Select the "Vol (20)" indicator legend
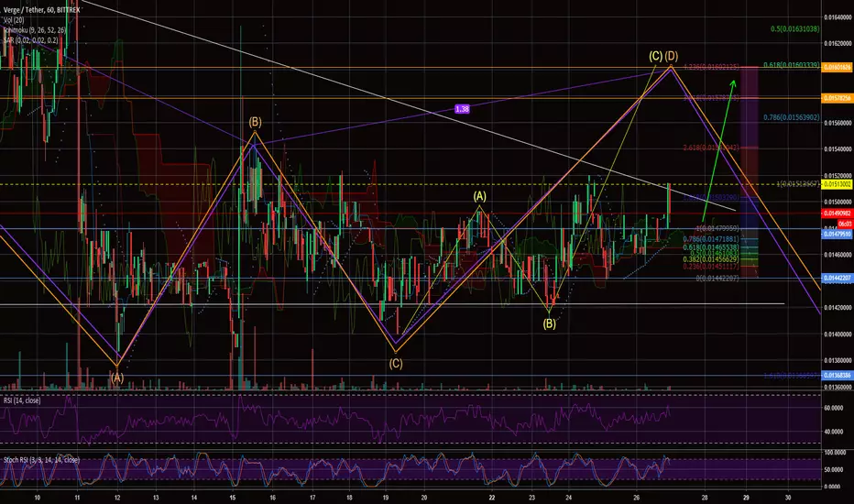 15,20
